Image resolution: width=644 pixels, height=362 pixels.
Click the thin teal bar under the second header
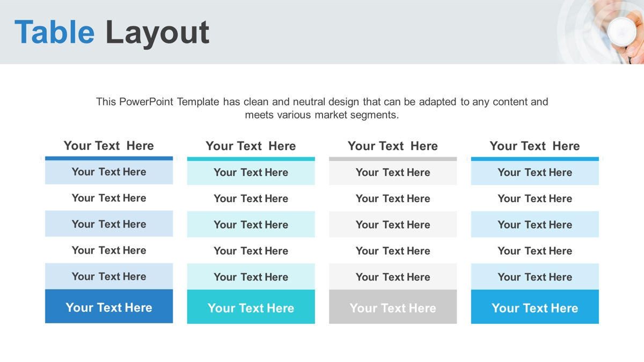coord(251,159)
